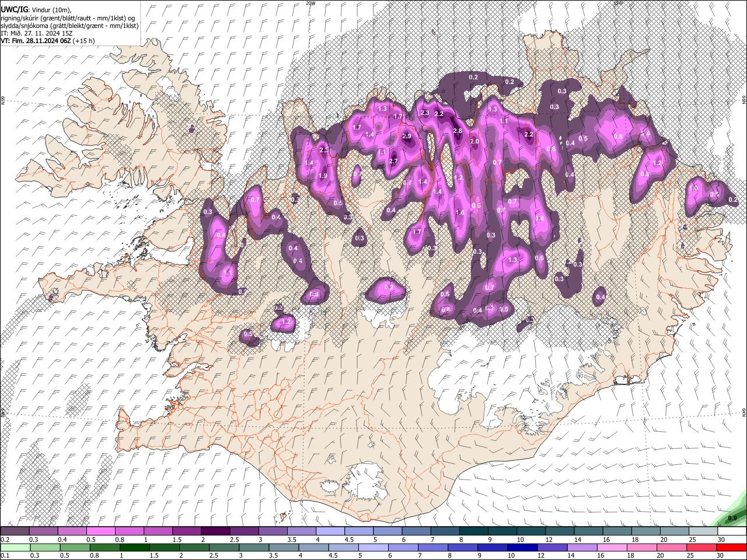Select the 1.0 value near the east coast

(x=693, y=189)
